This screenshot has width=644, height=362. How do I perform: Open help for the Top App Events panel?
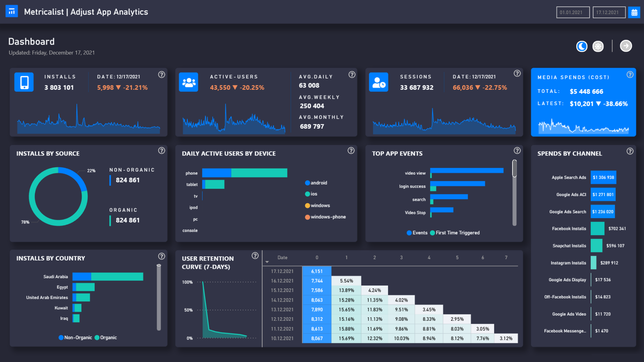coord(517,151)
